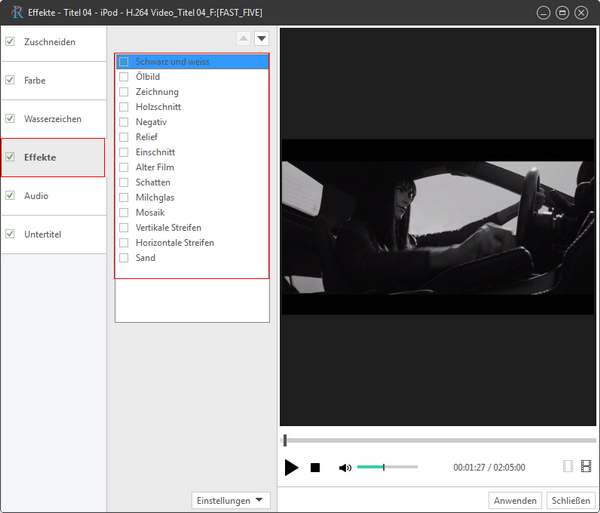Toggle the Untertitel checkbox

[10, 234]
